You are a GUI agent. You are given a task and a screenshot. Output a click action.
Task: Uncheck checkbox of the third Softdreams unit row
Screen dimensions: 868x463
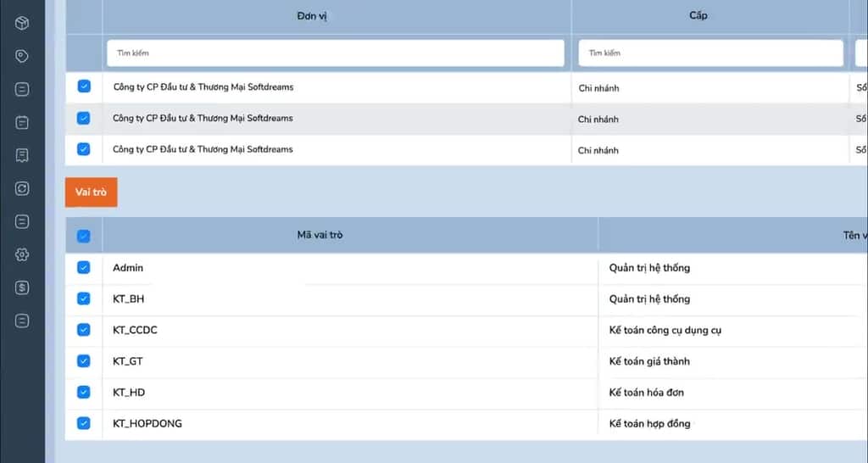tap(84, 149)
